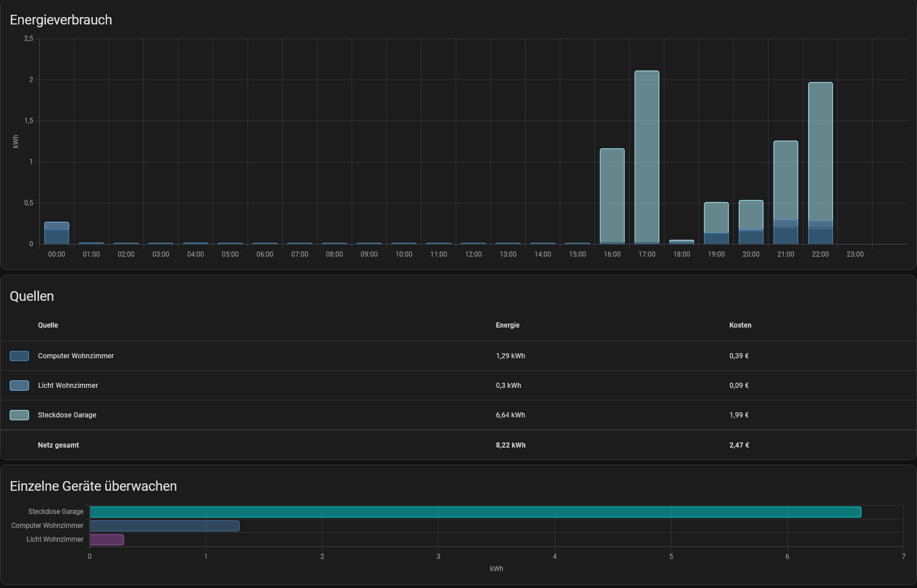The image size is (917, 588).
Task: Click the 1,99 € cost value
Action: coord(739,415)
